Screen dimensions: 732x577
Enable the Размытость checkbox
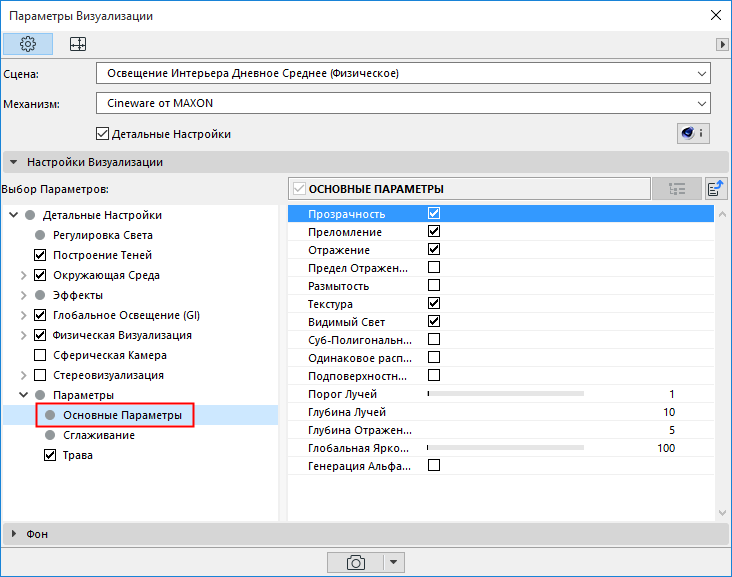click(434, 285)
